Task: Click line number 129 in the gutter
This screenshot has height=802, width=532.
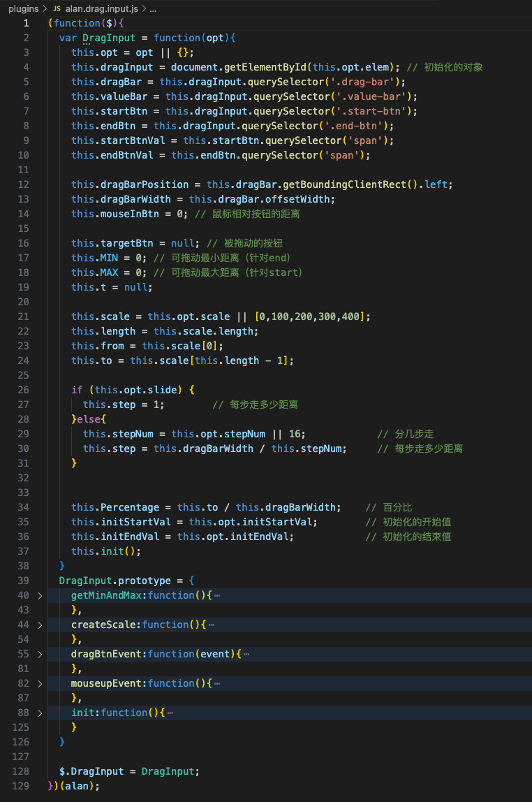Action: coord(21,786)
